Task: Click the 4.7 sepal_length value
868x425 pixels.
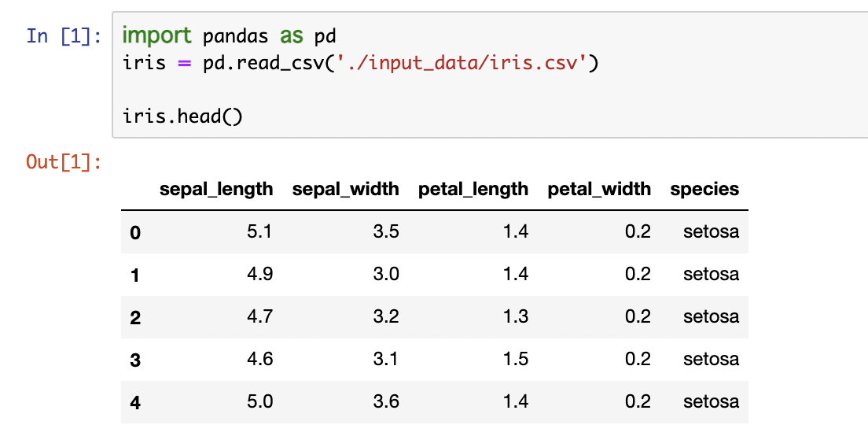Action: click(259, 317)
